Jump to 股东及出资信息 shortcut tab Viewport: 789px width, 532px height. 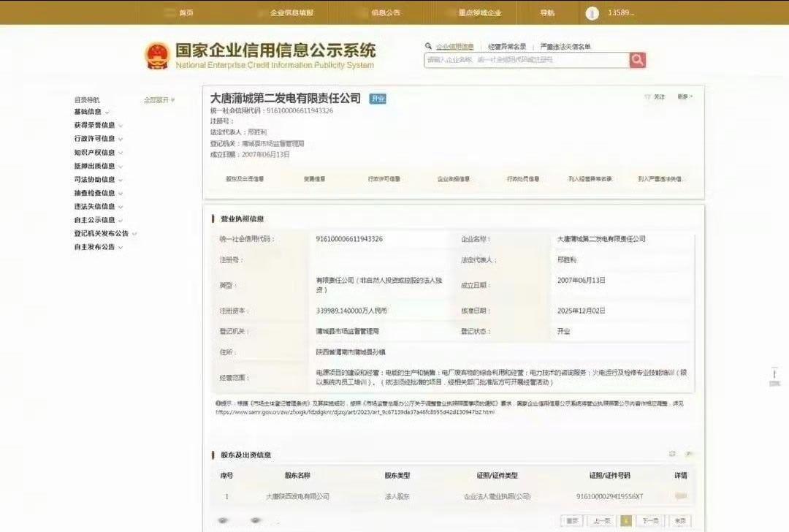point(245,179)
